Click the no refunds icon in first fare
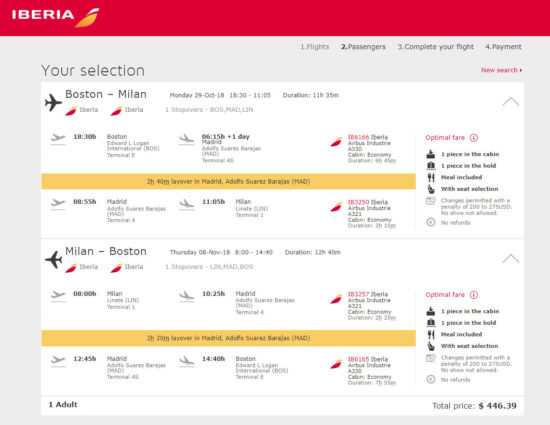550x425 pixels. pos(431,222)
